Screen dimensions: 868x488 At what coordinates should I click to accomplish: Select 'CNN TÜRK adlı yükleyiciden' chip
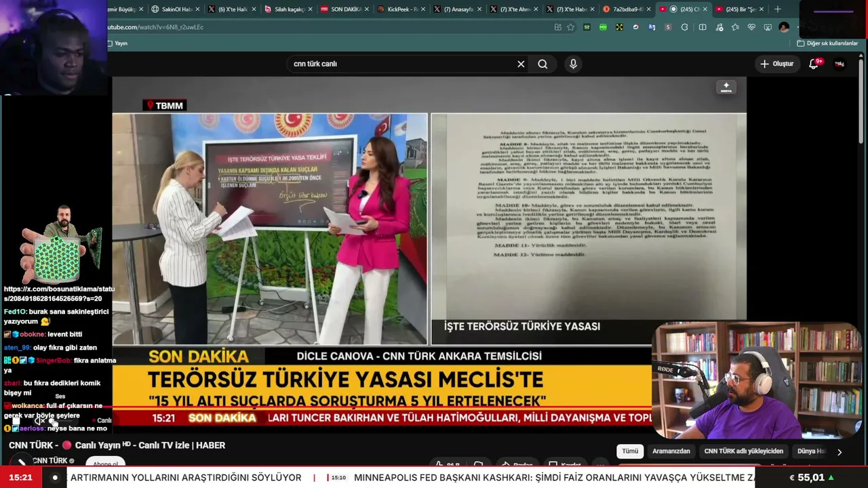[x=743, y=451]
